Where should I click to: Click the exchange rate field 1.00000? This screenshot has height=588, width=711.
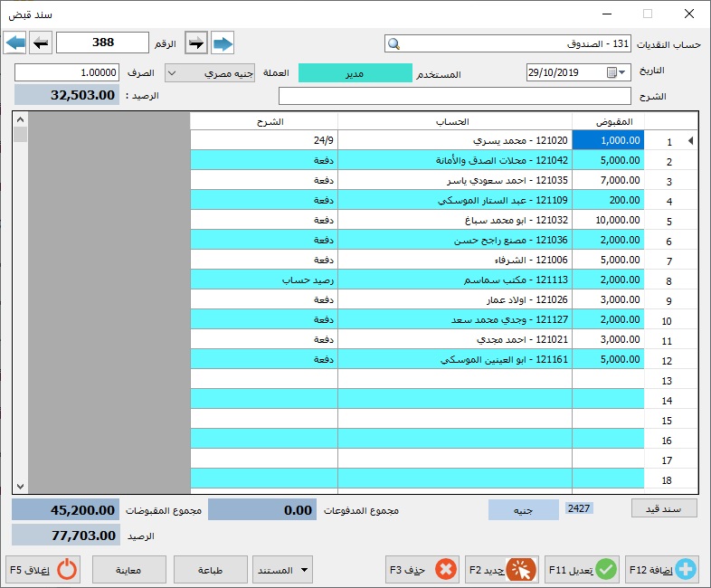point(67,72)
